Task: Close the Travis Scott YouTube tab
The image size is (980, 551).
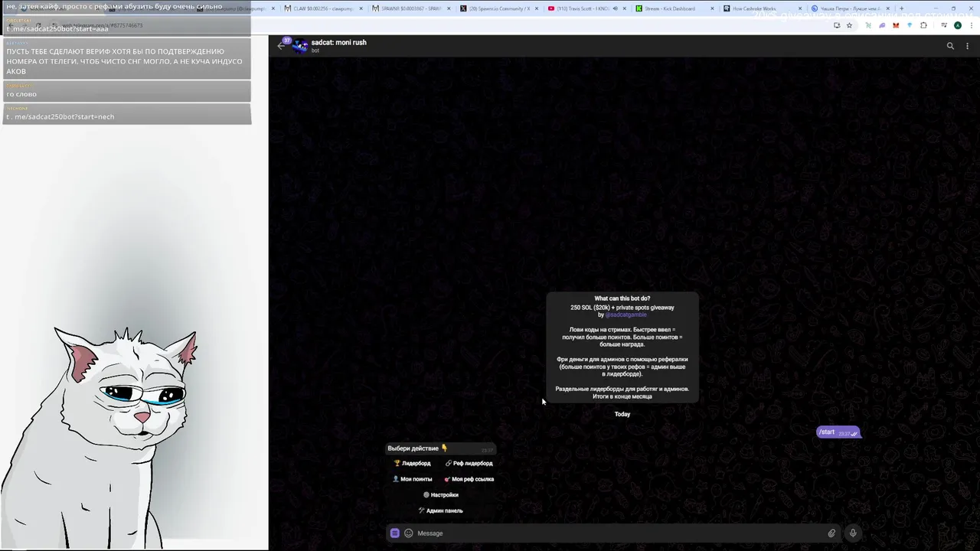Action: pos(625,8)
